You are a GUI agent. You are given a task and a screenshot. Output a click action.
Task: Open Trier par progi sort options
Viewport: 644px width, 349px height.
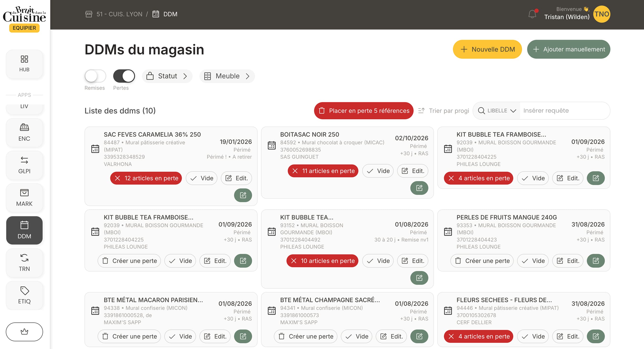[444, 110]
